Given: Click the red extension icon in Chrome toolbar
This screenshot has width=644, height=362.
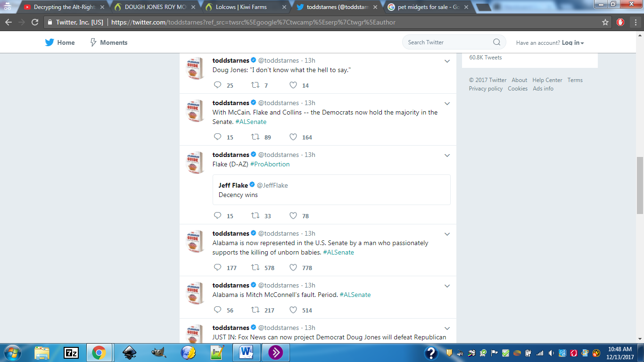Looking at the screenshot, I should click(620, 22).
